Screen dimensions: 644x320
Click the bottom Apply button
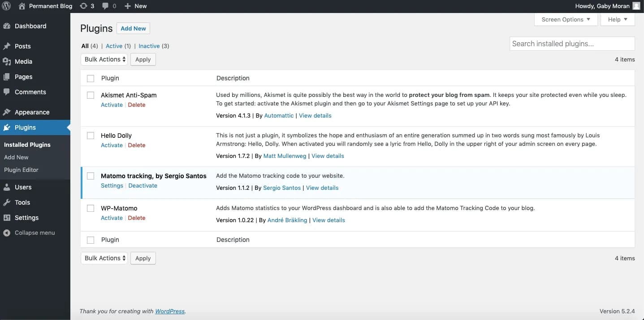(x=143, y=258)
